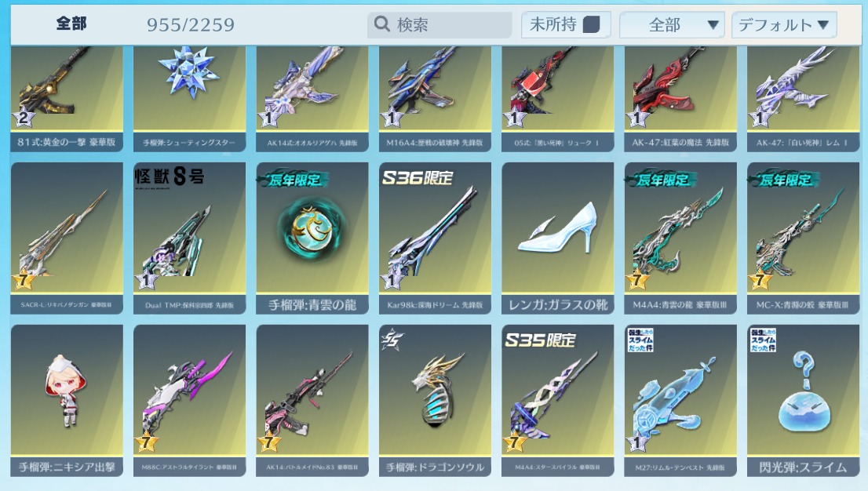The image size is (868, 491).
Task: Select the Kar98k S36限定 rifle skin
Action: coord(435,238)
